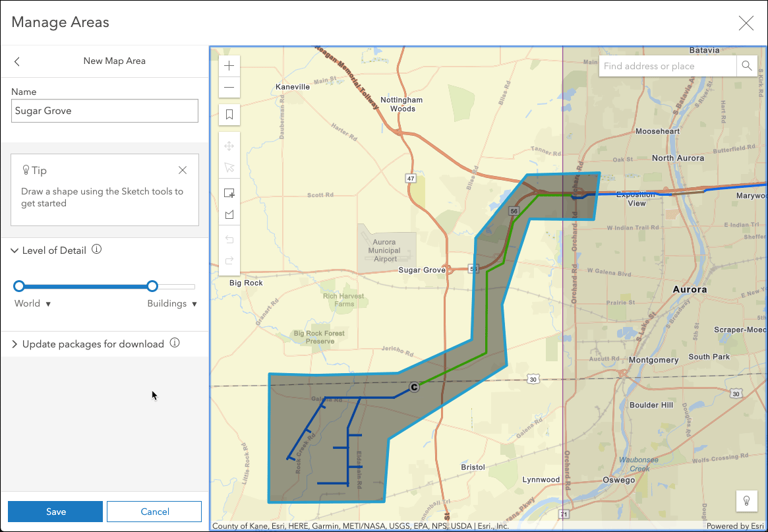Undo the last sketch edit
Viewport: 768px width, 532px height.
tap(229, 239)
